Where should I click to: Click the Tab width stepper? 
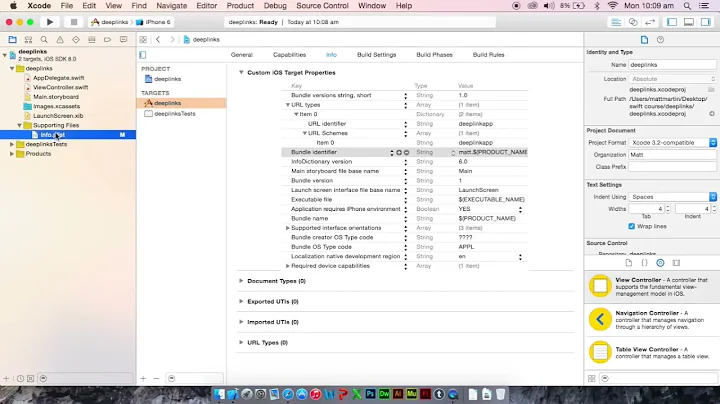pos(668,209)
